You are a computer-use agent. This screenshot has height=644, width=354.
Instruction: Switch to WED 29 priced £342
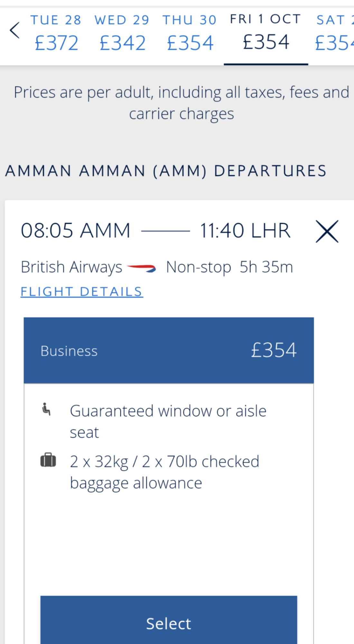pos(122,33)
